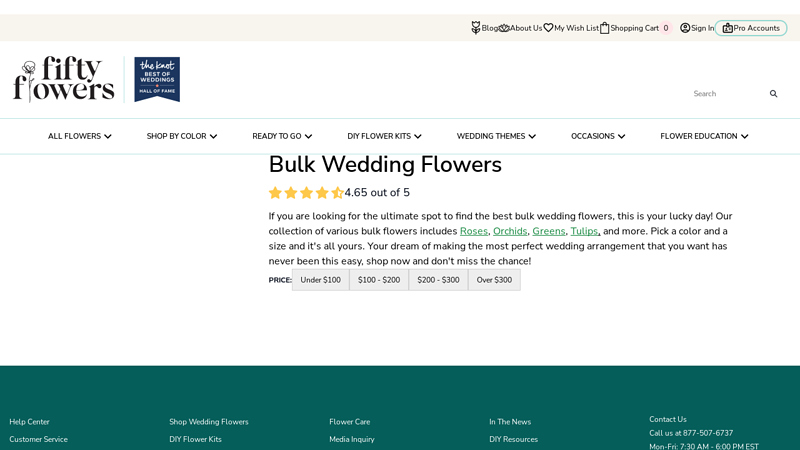Open DIY Flower Kits footer link

pos(195,439)
